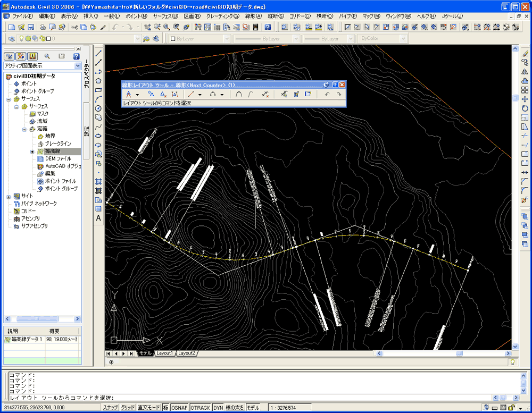Click the Erase tool in modify toolbar
Image resolution: width=532 pixels, height=413 pixels.
coord(525,53)
